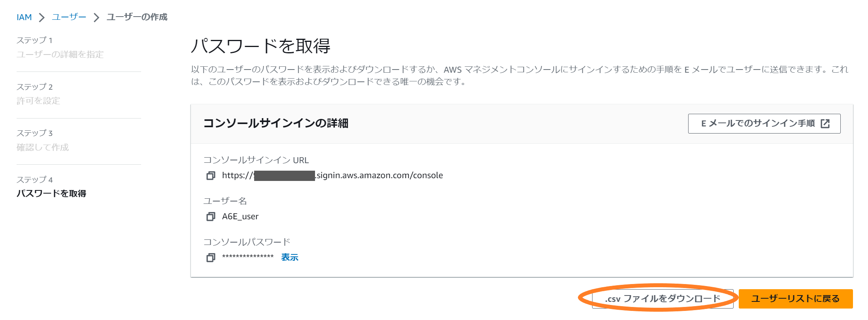Viewport: 868px width, 320px height.
Task: Click the A6E_user username text
Action: pos(240,216)
